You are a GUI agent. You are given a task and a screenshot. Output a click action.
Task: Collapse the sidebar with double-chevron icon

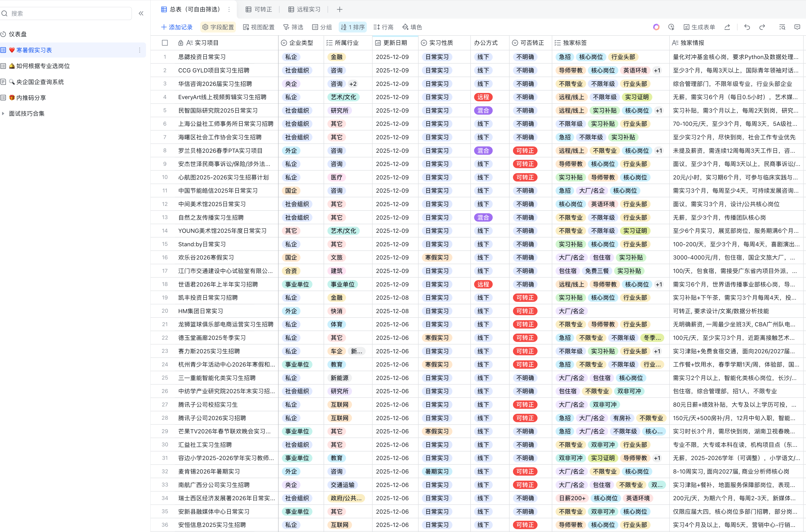point(141,13)
